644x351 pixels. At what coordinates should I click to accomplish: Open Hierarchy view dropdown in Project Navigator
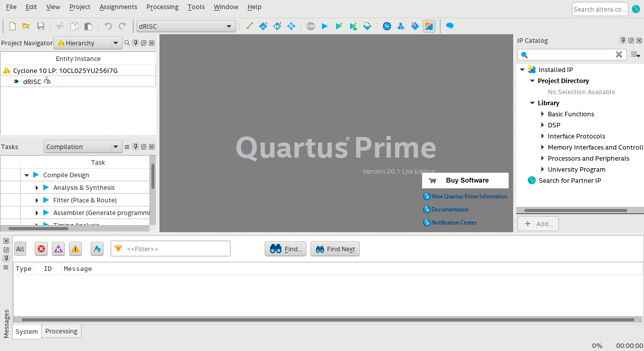[88, 43]
